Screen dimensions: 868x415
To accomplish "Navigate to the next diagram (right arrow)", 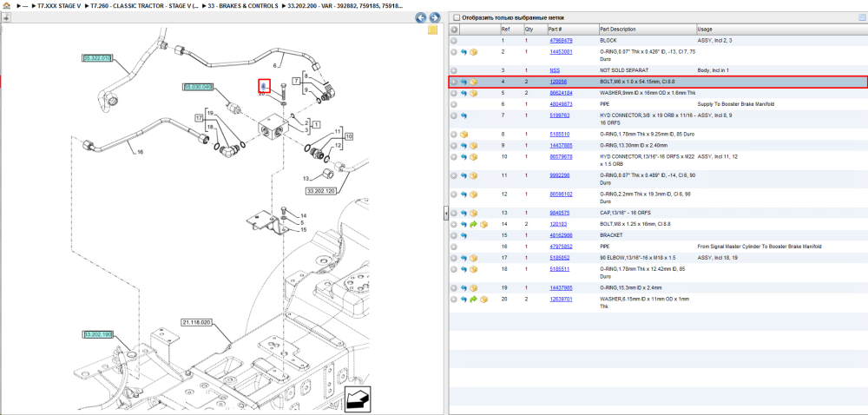I will (435, 17).
